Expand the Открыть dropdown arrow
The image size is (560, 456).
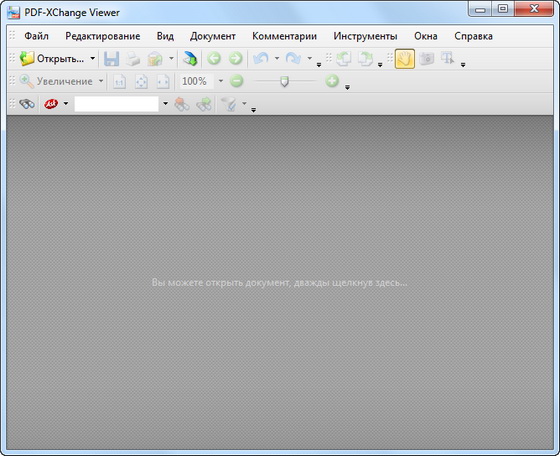[x=92, y=59]
